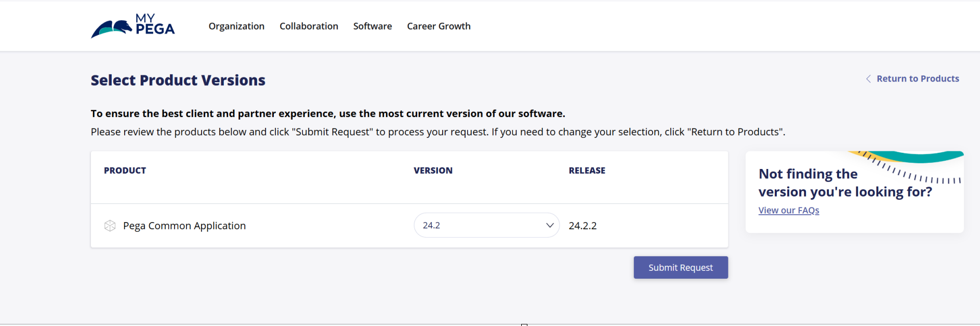Click the 24.2.2 release value

coord(582,226)
